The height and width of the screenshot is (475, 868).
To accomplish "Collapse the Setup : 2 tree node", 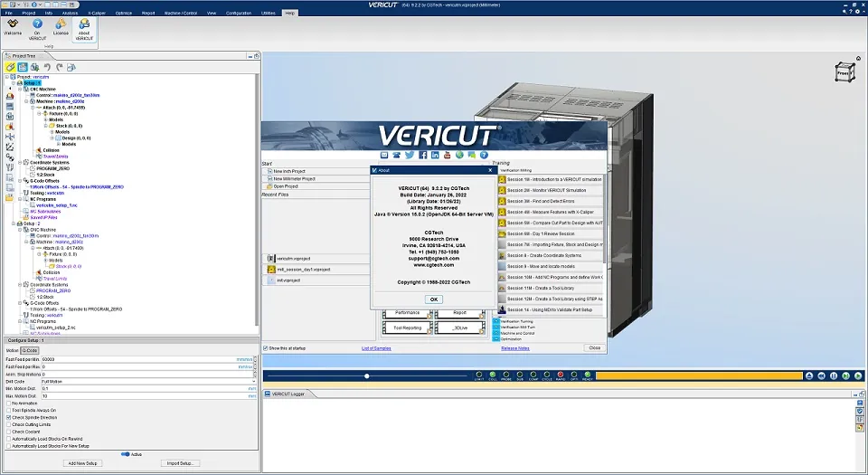I will click(x=14, y=223).
